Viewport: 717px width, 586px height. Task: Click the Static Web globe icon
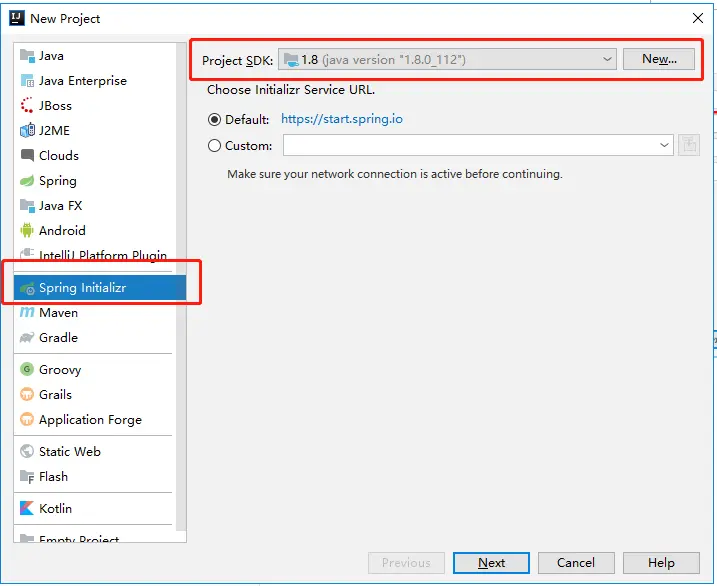coord(27,451)
